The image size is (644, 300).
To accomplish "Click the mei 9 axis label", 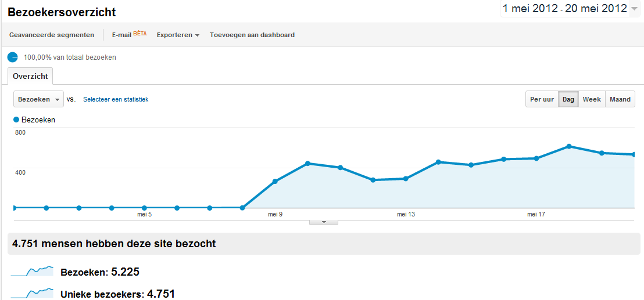I will 275,214.
